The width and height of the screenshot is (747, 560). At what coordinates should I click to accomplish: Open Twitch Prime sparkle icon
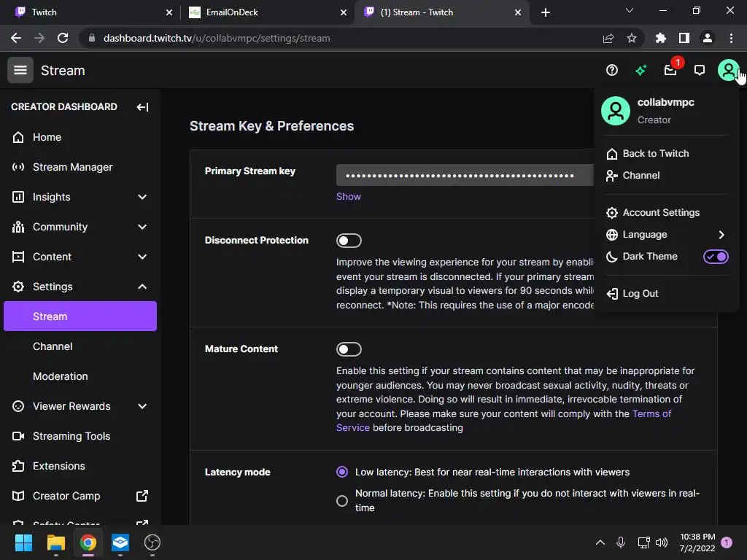(x=640, y=71)
